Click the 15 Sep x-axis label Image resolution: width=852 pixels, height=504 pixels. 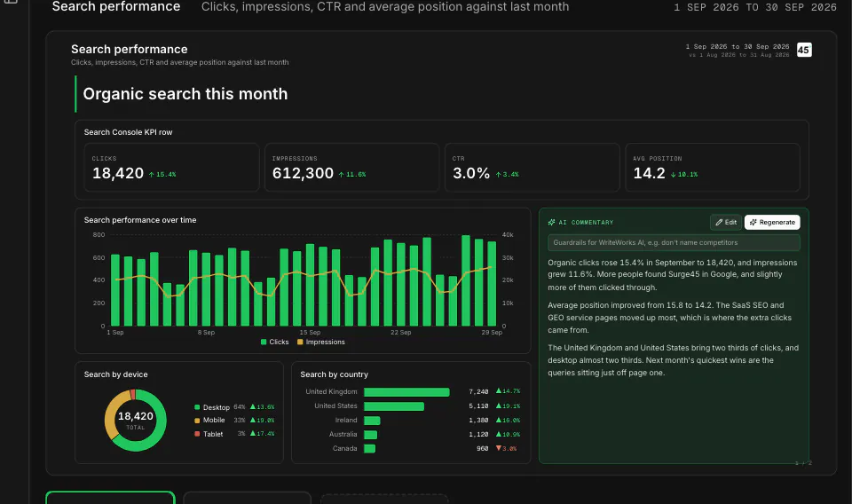(x=311, y=333)
